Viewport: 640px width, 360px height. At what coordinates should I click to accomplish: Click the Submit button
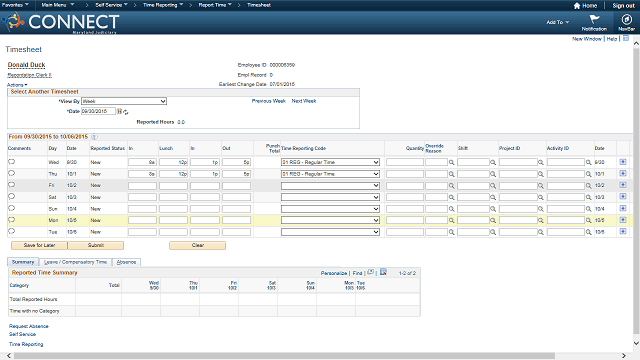(96, 245)
